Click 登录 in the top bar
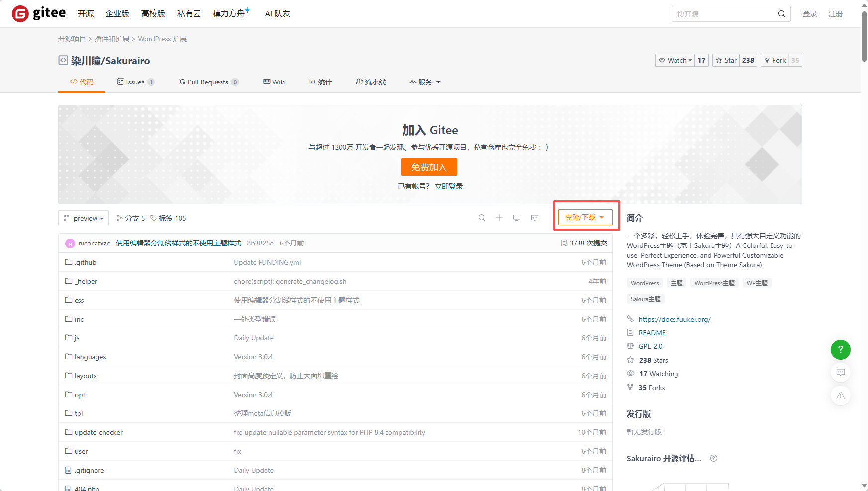Image resolution: width=868 pixels, height=491 pixels. (x=810, y=14)
